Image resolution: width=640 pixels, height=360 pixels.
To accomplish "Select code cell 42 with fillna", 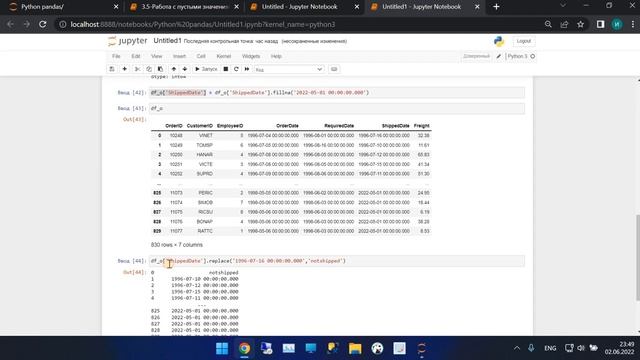I will pos(337,93).
